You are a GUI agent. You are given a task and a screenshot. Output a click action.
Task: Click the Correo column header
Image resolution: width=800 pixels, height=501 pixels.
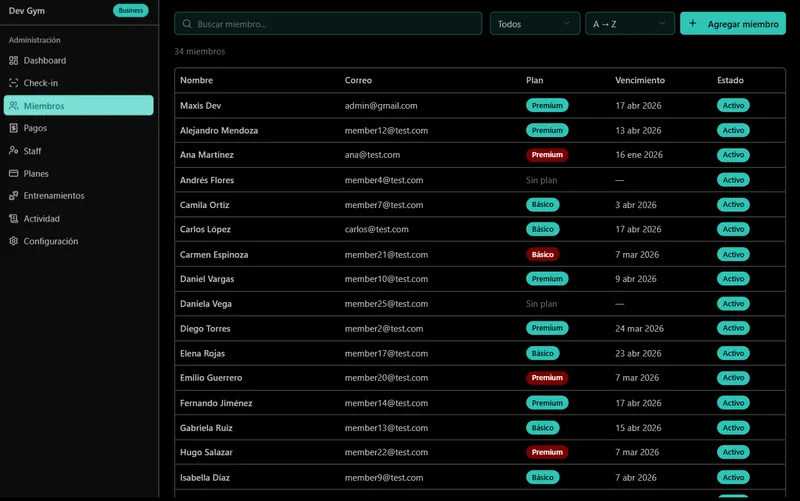click(x=358, y=80)
